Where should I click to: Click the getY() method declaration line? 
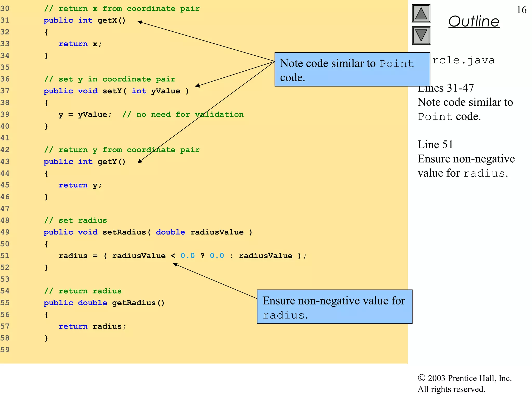click(x=84, y=162)
